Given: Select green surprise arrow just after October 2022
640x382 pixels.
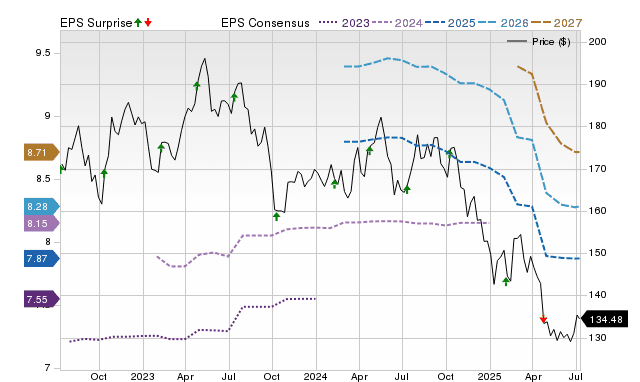Looking at the screenshot, I should 104,173.
